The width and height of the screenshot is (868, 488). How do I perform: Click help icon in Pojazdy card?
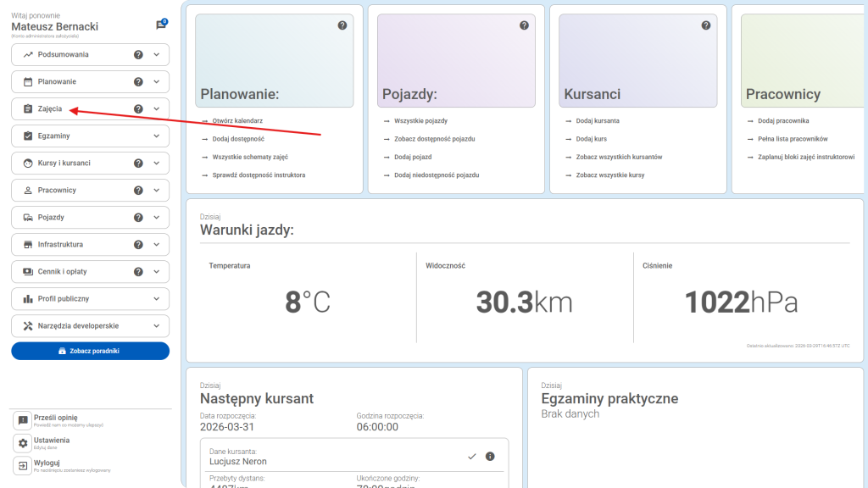(x=524, y=25)
